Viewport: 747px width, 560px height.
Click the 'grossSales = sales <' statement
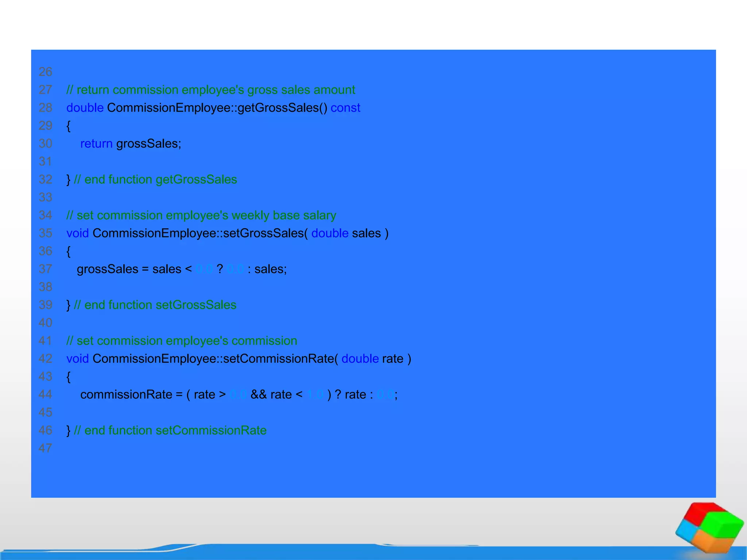click(134, 269)
